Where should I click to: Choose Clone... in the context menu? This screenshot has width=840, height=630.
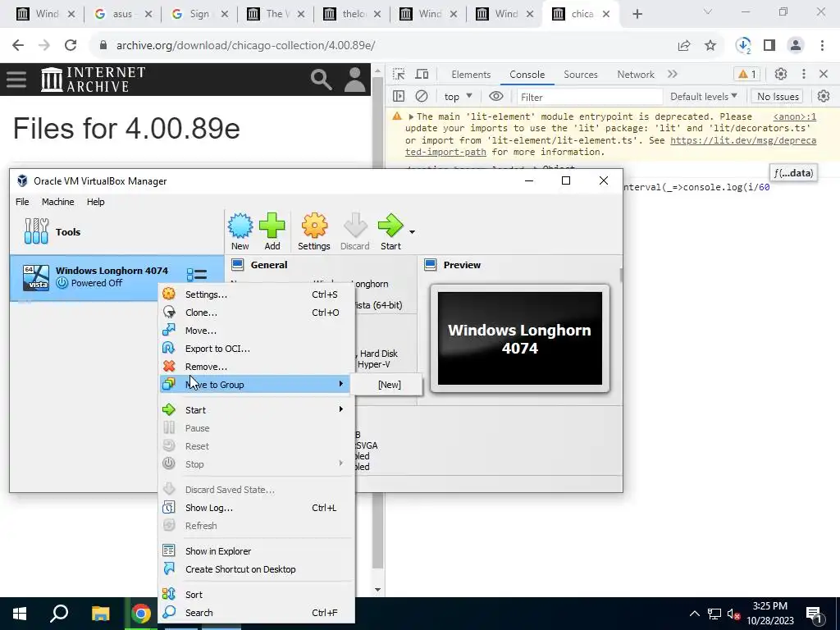click(257, 313)
